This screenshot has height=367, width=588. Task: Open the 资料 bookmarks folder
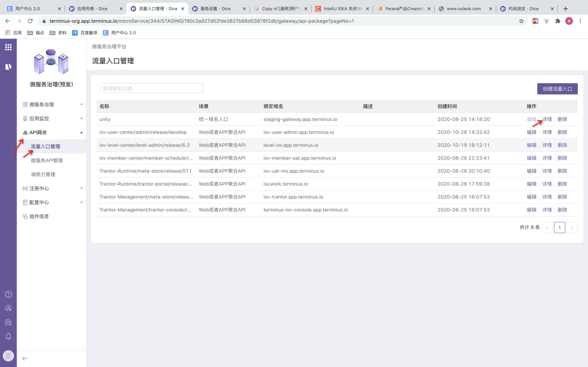(x=58, y=33)
